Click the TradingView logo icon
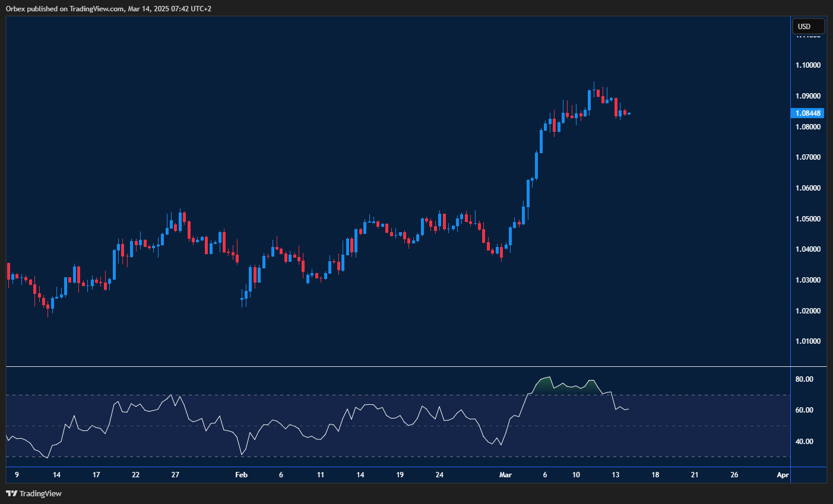Viewport: 833px width, 504px height. point(12,493)
